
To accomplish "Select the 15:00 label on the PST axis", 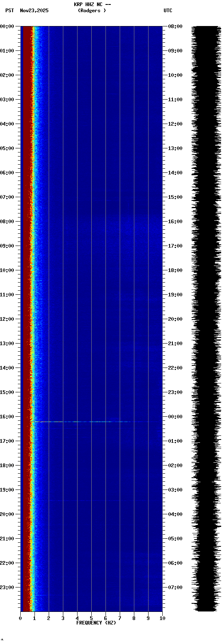I will click(7, 392).
